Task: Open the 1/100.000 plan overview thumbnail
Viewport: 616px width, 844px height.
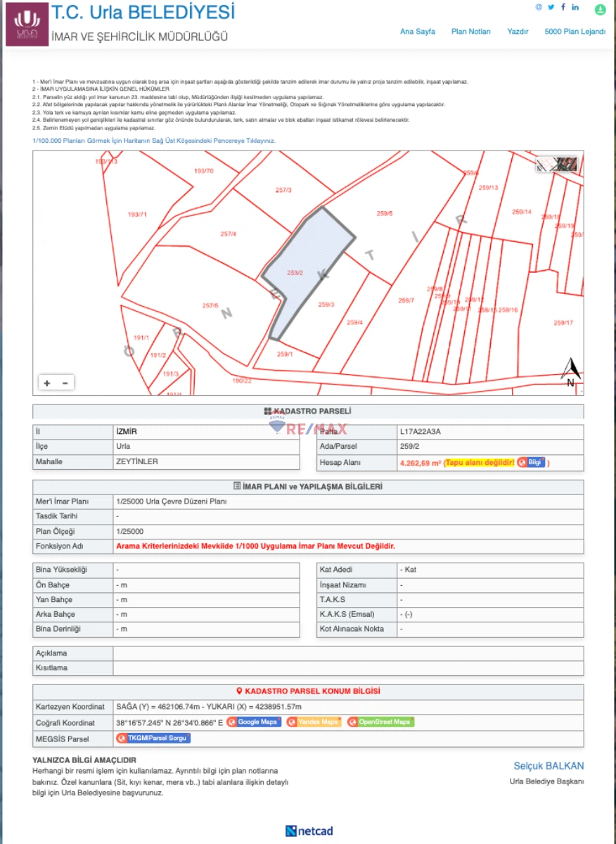Action: coord(557,165)
